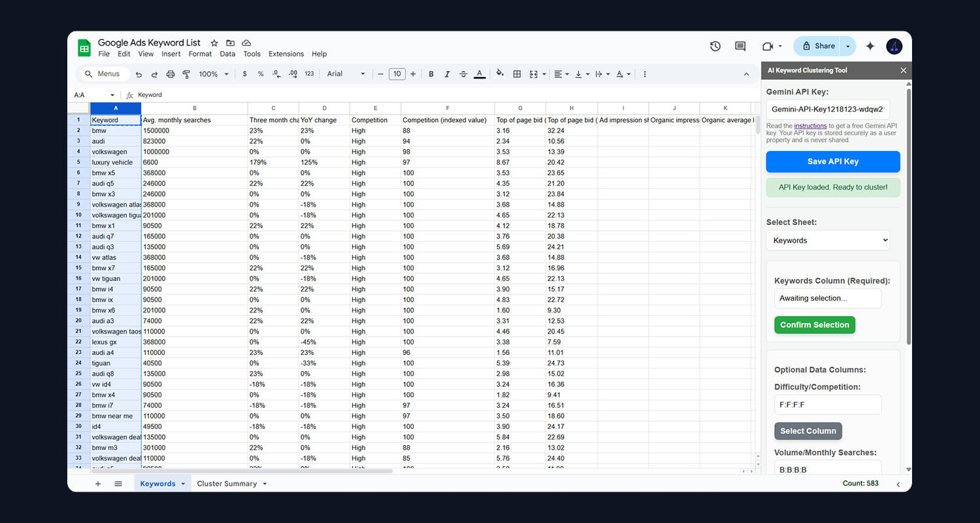
Task: Expand the Share options arrow
Action: [x=848, y=46]
